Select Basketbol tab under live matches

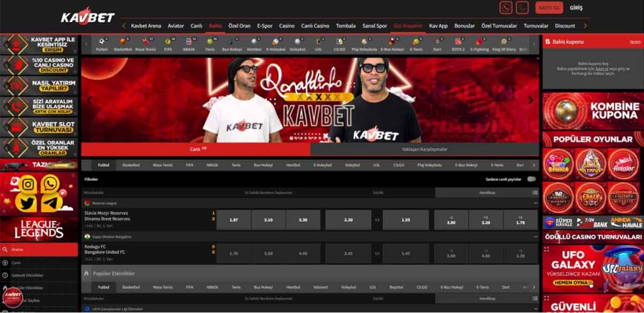[131, 165]
